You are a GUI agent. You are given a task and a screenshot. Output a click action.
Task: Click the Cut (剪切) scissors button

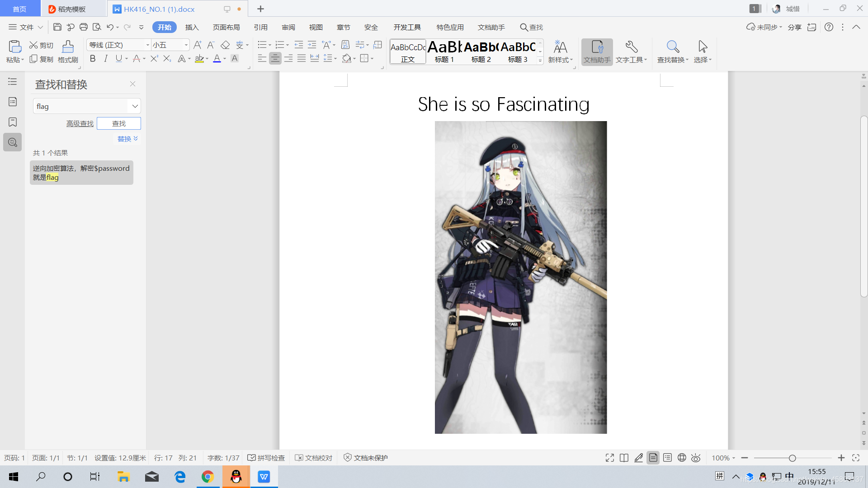(x=41, y=45)
